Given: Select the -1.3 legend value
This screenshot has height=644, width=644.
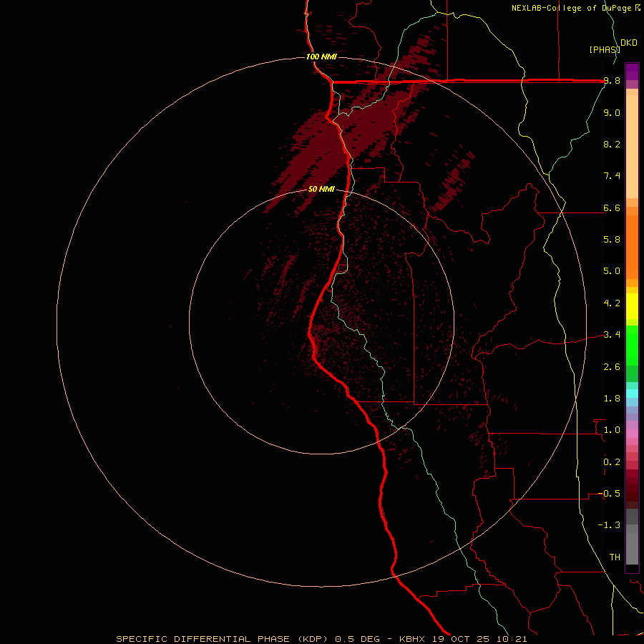Looking at the screenshot, I should pos(609,525).
